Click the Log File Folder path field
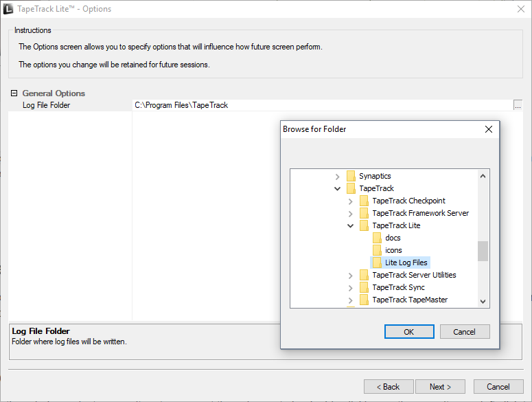 323,105
